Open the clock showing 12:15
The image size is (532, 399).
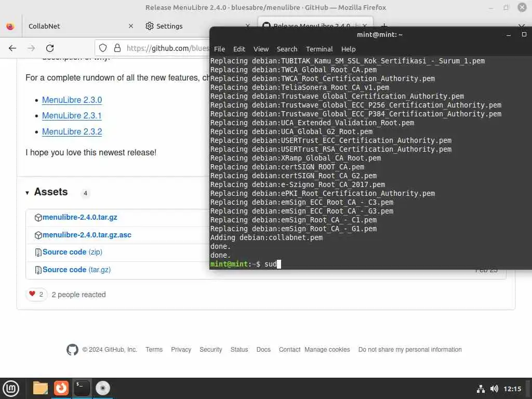point(512,389)
